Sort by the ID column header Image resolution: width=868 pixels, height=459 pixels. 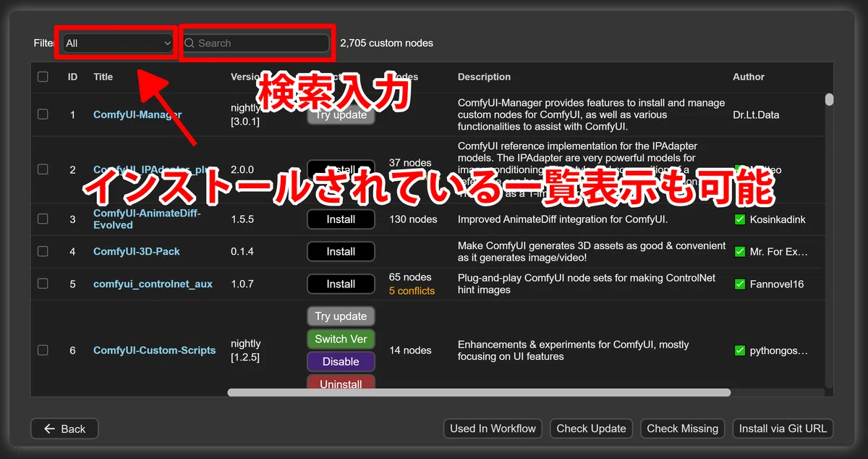(72, 77)
